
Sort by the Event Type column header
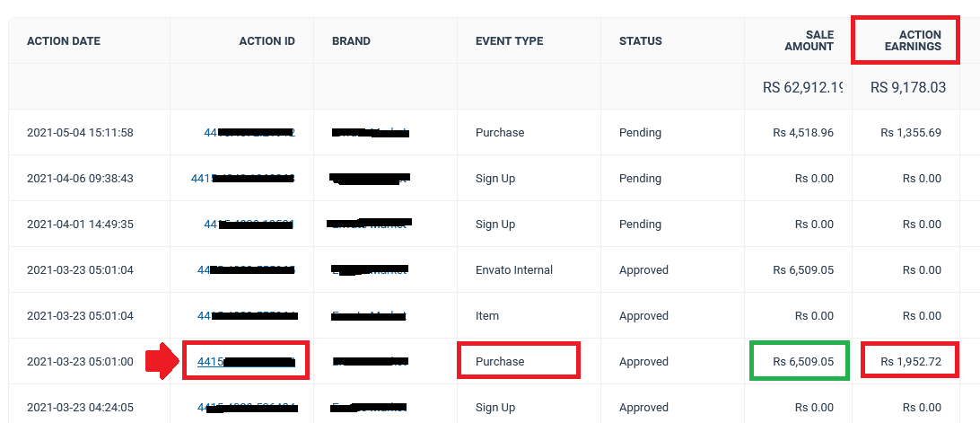click(x=510, y=41)
